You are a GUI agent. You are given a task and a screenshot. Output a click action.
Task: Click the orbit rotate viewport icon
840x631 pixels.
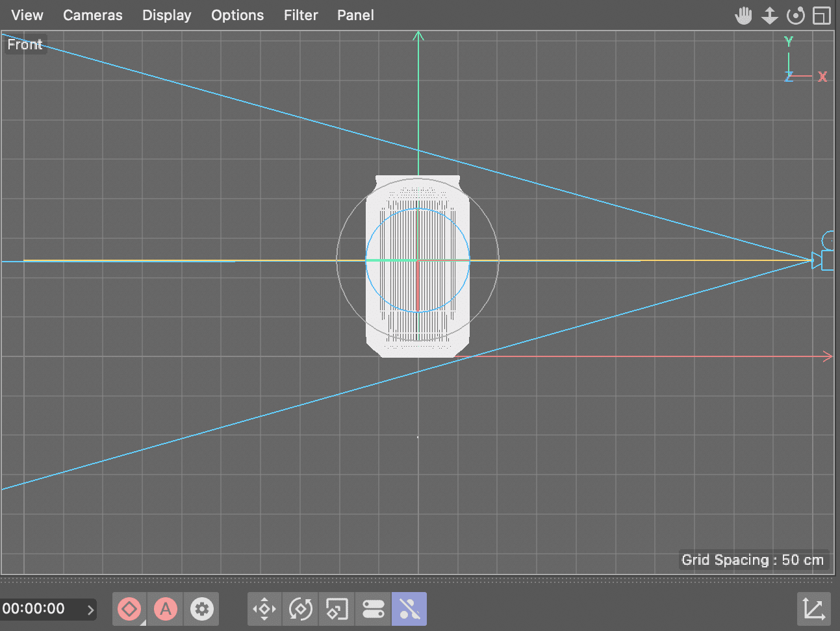pos(796,16)
